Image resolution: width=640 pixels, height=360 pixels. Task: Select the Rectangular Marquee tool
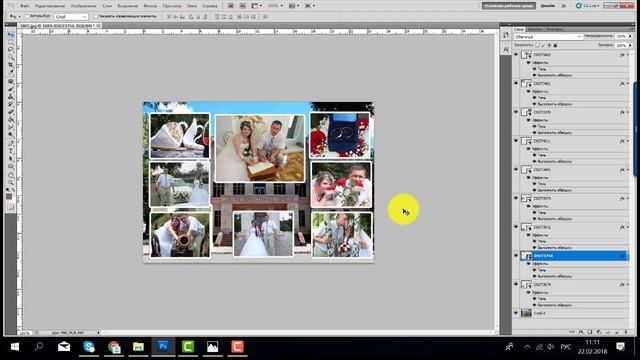(11, 42)
